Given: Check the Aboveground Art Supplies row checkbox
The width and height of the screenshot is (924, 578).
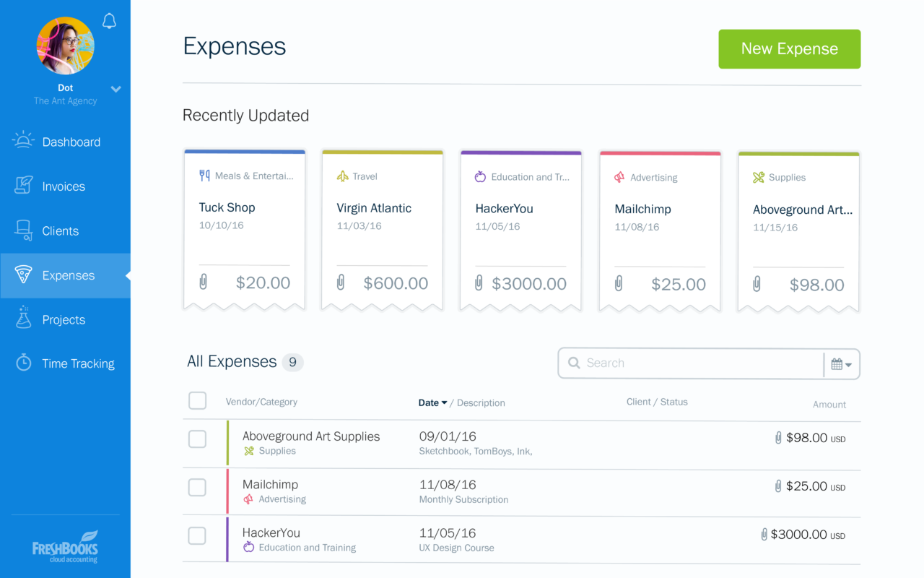Looking at the screenshot, I should pos(197,439).
